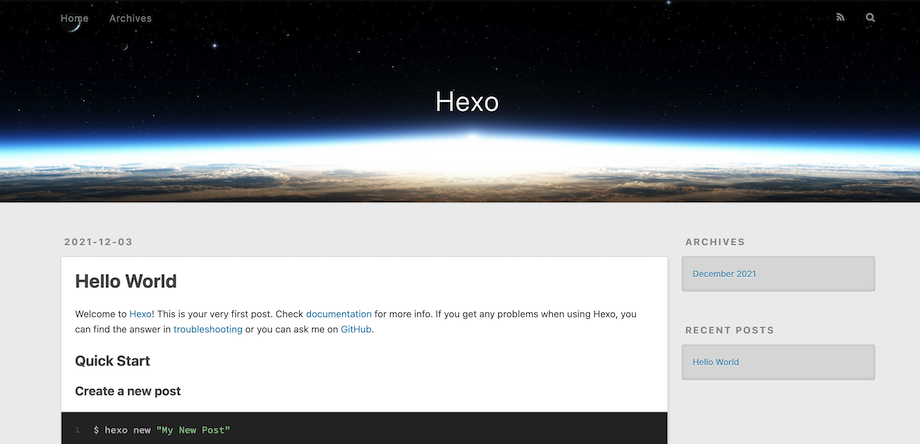The height and width of the screenshot is (444, 920).
Task: Select December 2021 in the Archives widget
Action: [x=724, y=274]
